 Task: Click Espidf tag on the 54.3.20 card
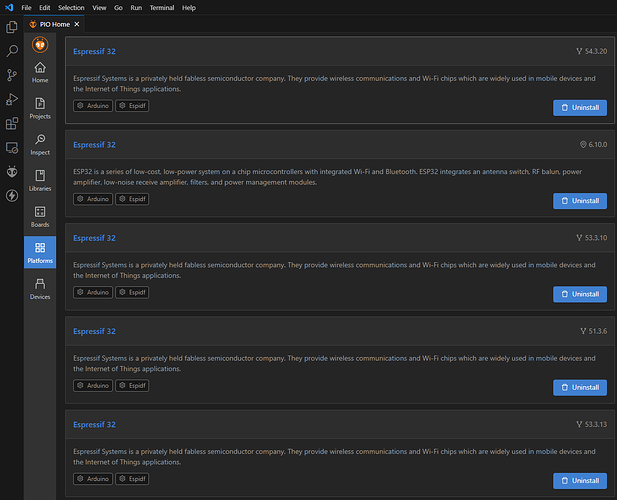[x=132, y=106]
